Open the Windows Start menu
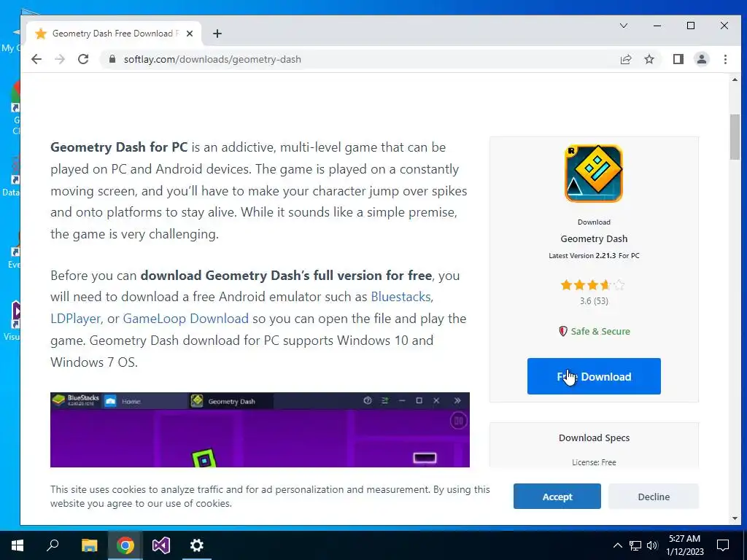 pyautogui.click(x=18, y=545)
